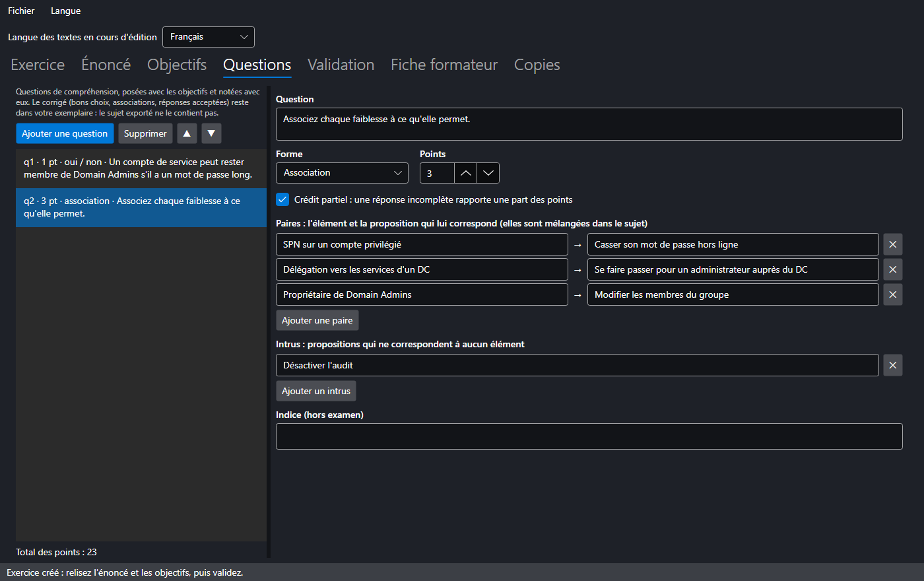Edit 'Se faire passer pour un administrateur' field
This screenshot has width=924, height=581.
click(733, 269)
